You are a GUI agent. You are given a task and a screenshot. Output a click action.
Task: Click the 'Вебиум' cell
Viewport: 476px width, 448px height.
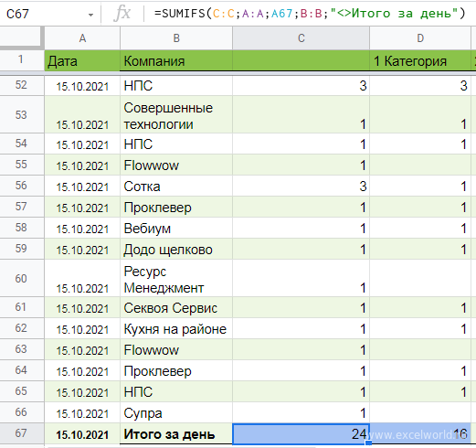point(176,228)
